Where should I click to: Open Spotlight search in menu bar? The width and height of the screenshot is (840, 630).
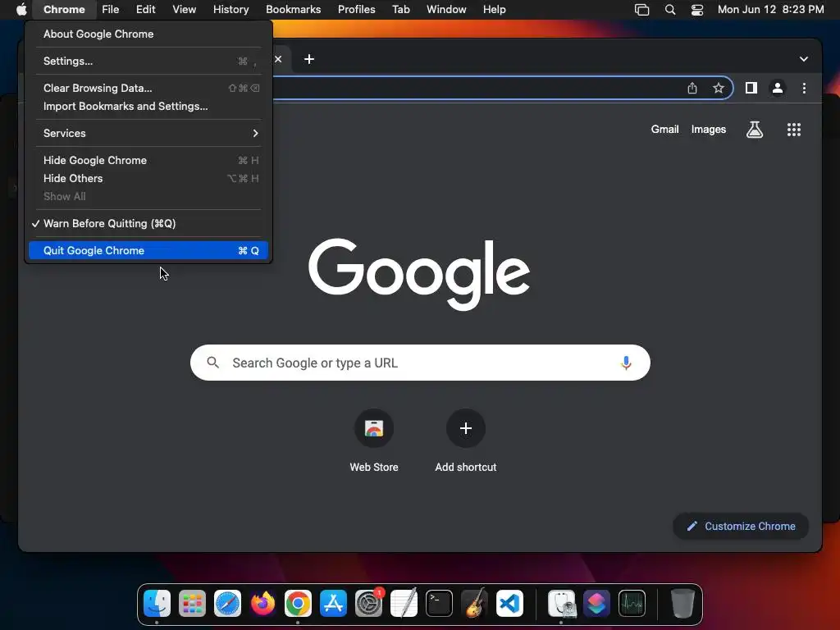[x=669, y=9]
